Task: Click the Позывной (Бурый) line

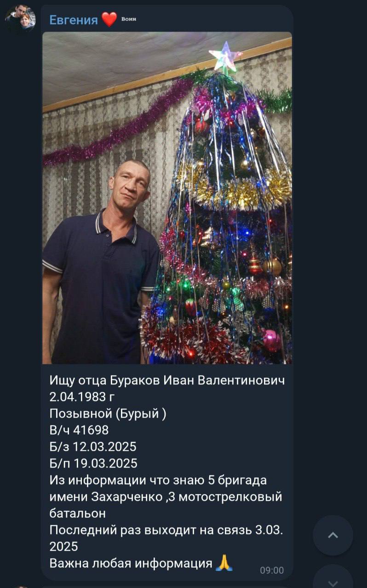Action: [108, 414]
